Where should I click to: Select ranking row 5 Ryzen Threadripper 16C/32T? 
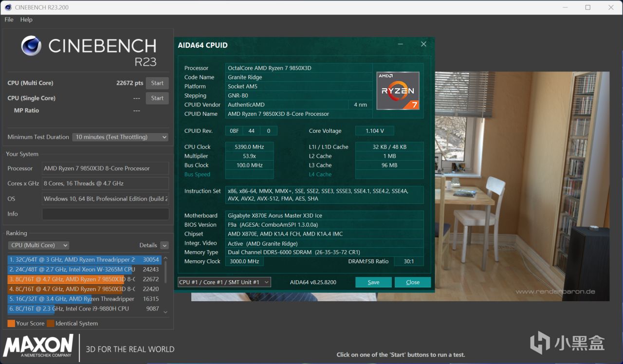coord(84,299)
